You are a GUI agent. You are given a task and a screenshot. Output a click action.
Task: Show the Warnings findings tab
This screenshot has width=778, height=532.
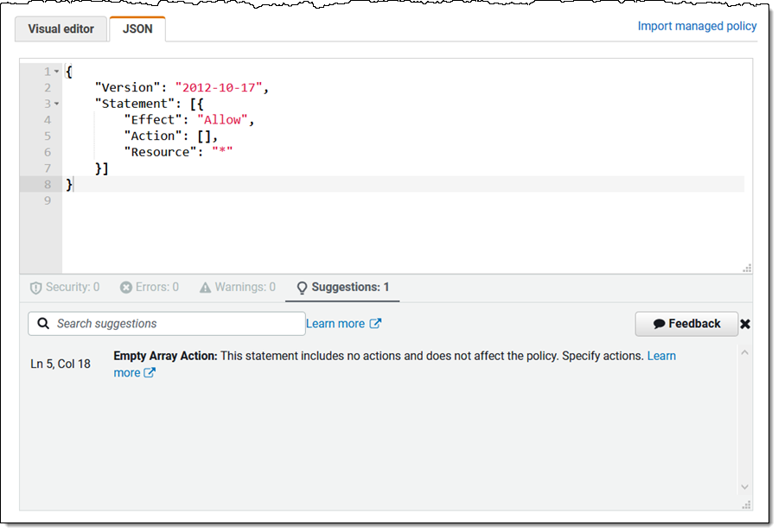[238, 287]
